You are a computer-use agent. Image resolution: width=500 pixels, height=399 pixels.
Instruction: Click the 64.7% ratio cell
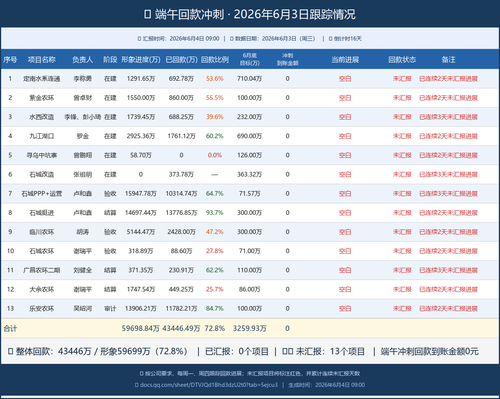215,194
